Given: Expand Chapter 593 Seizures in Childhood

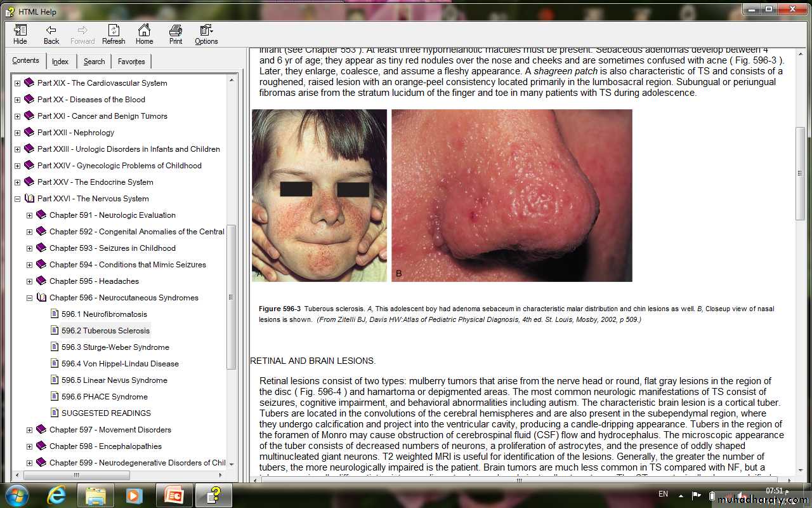Looking at the screenshot, I should [x=29, y=248].
